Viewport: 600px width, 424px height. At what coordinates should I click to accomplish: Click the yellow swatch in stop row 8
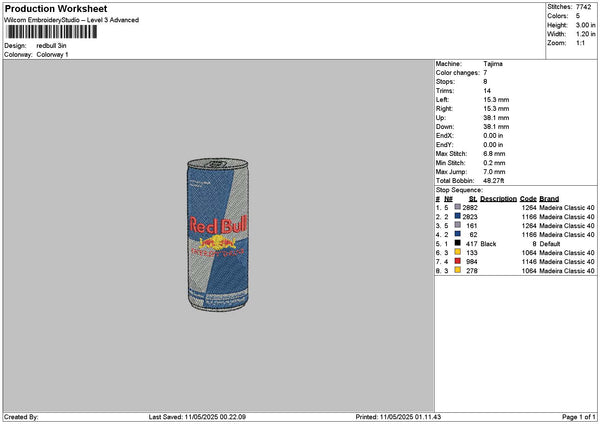[x=457, y=270]
